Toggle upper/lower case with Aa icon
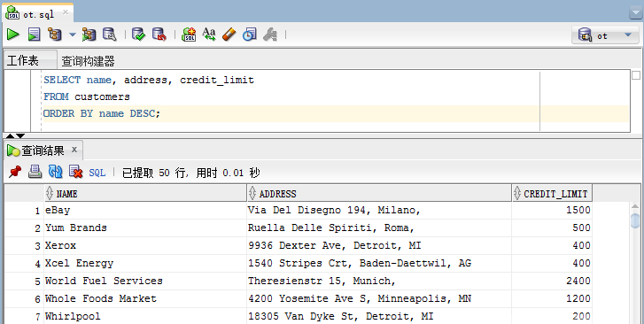The width and height of the screenshot is (644, 324). [209, 35]
